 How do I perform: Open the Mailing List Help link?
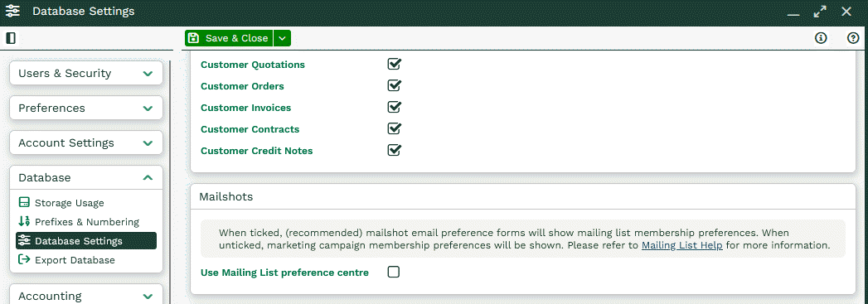tap(682, 245)
